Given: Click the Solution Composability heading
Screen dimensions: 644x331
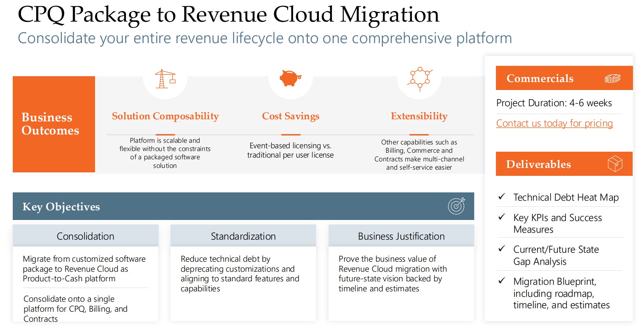Looking at the screenshot, I should tap(165, 116).
